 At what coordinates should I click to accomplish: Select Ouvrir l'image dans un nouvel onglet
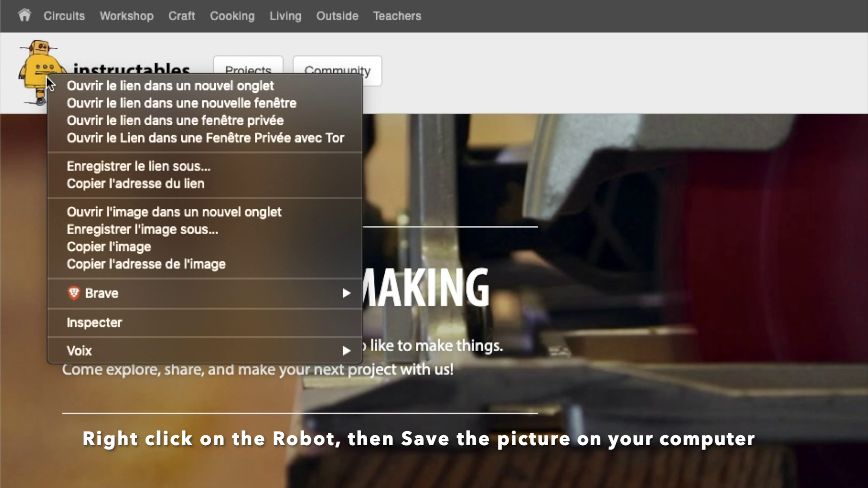tap(174, 212)
